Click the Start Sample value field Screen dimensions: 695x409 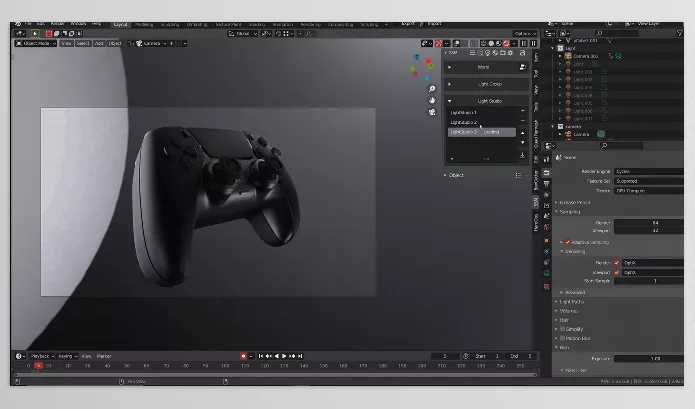click(648, 281)
